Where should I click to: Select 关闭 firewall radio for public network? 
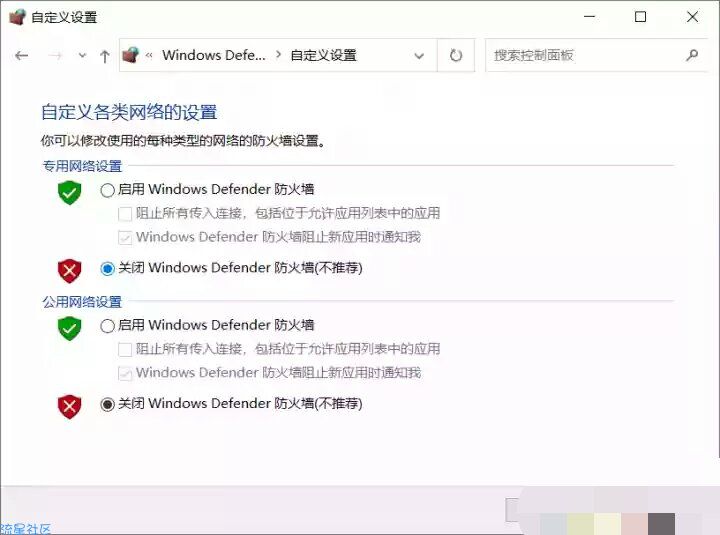pos(107,405)
